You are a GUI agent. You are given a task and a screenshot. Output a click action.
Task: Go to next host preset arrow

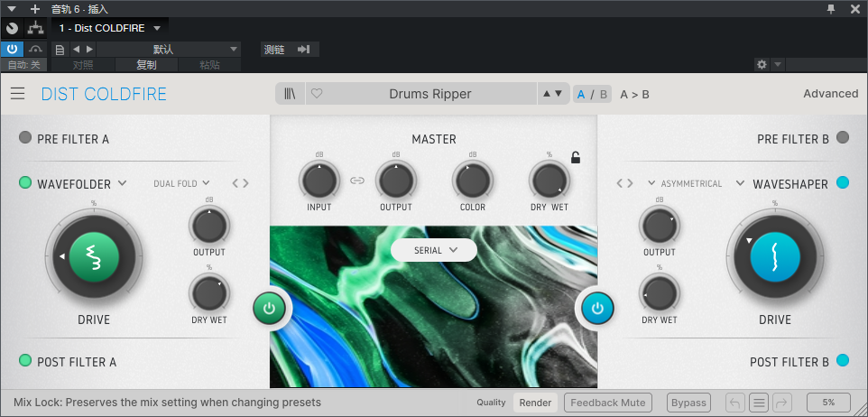(x=89, y=50)
